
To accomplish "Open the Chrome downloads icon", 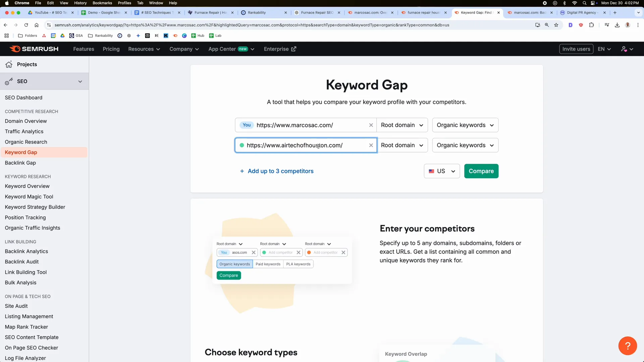I will 617,25.
